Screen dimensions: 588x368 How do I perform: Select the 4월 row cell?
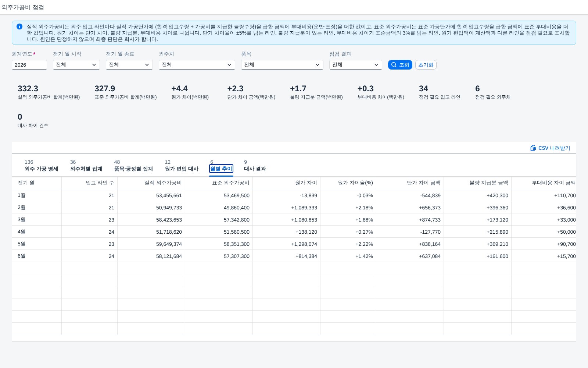(x=37, y=232)
